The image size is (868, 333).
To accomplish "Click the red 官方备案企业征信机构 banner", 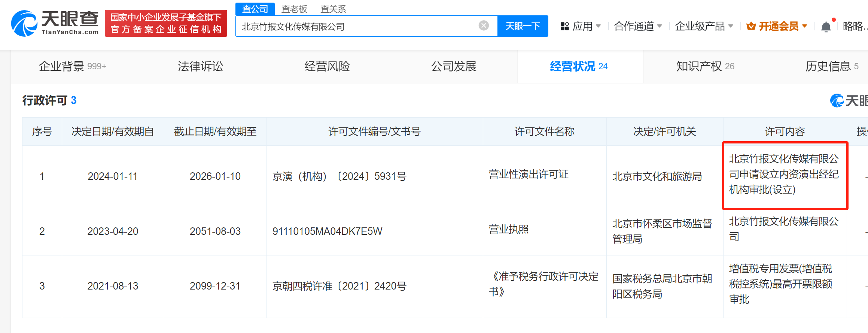I will [166, 23].
